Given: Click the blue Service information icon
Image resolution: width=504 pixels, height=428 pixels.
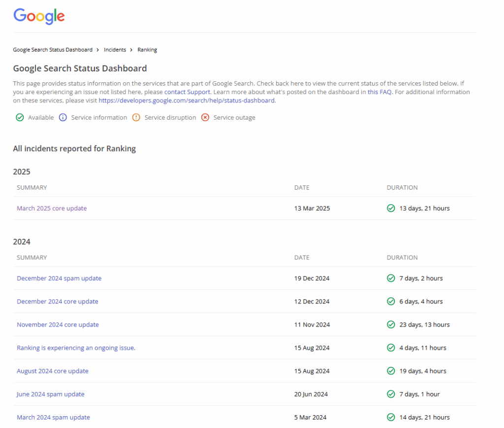Looking at the screenshot, I should coord(63,117).
